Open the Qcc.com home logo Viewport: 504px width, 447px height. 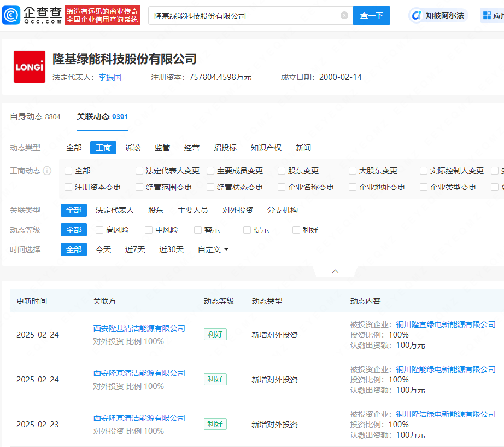click(x=32, y=15)
